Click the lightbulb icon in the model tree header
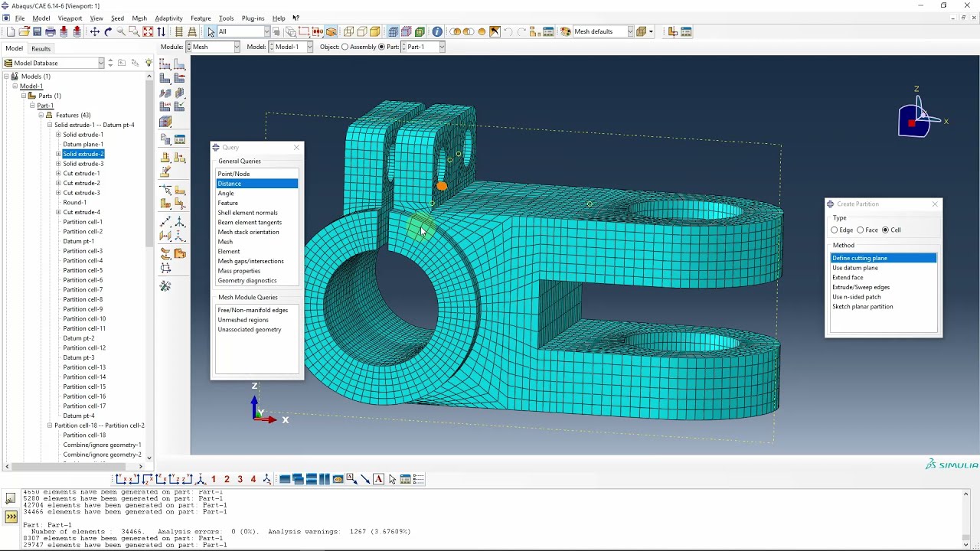 [x=149, y=63]
